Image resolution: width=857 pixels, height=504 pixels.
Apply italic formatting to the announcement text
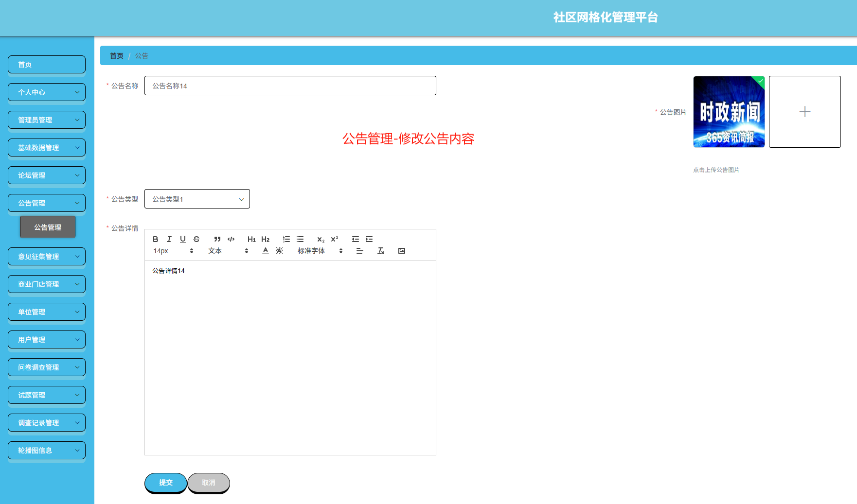pos(169,239)
